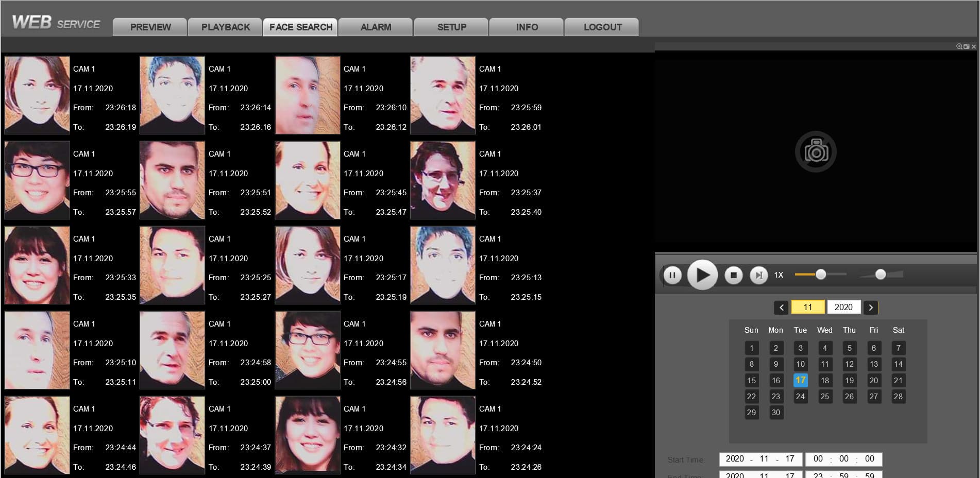Viewport: 980px width, 478px height.
Task: Click the playback speed slider handle
Action: (821, 275)
